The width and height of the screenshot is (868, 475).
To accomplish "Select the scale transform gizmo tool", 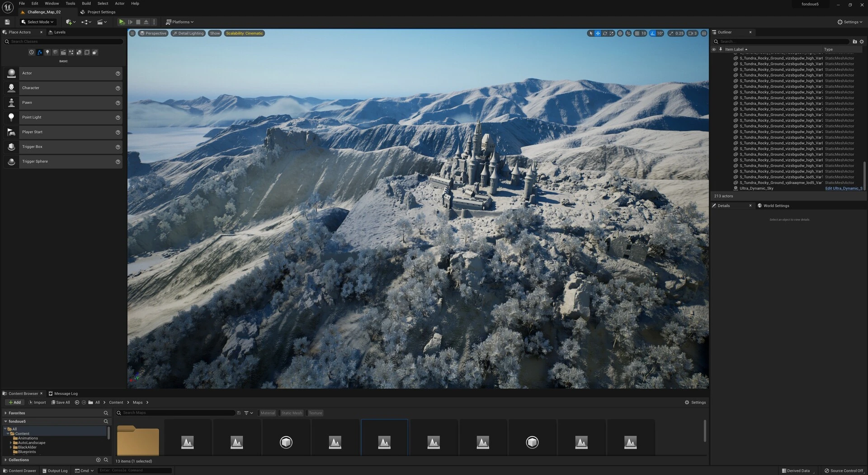I will [612, 33].
